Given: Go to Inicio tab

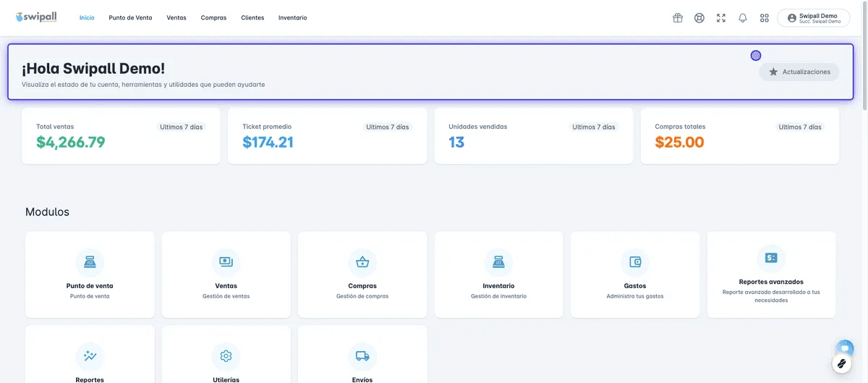Looking at the screenshot, I should (87, 18).
